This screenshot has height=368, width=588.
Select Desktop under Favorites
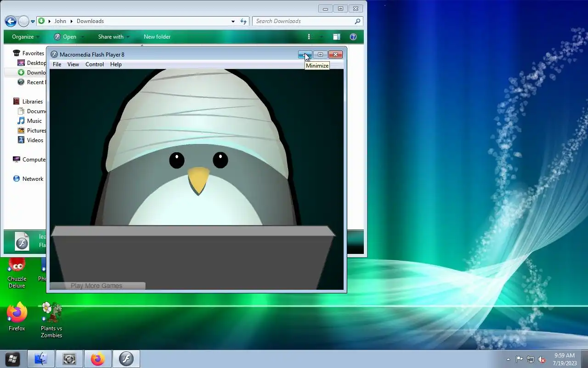point(31,63)
